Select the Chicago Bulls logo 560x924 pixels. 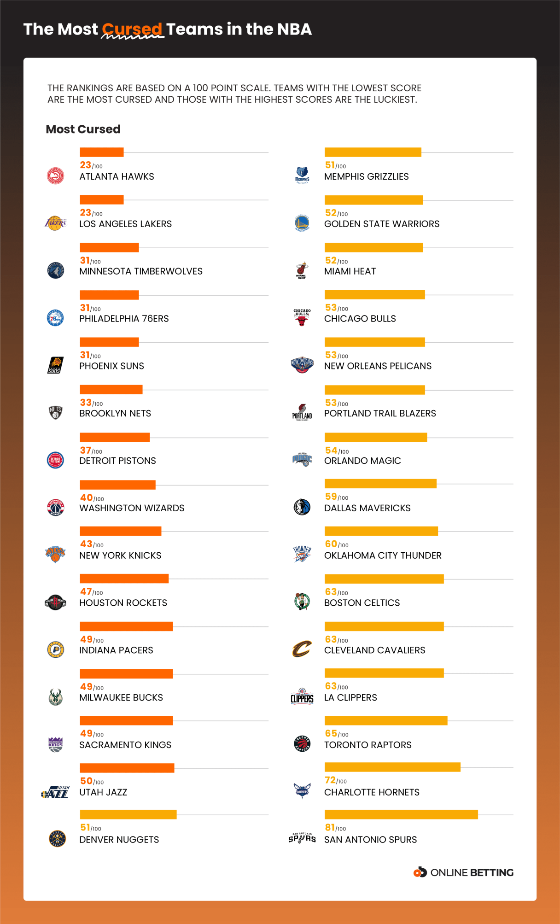[x=302, y=317]
